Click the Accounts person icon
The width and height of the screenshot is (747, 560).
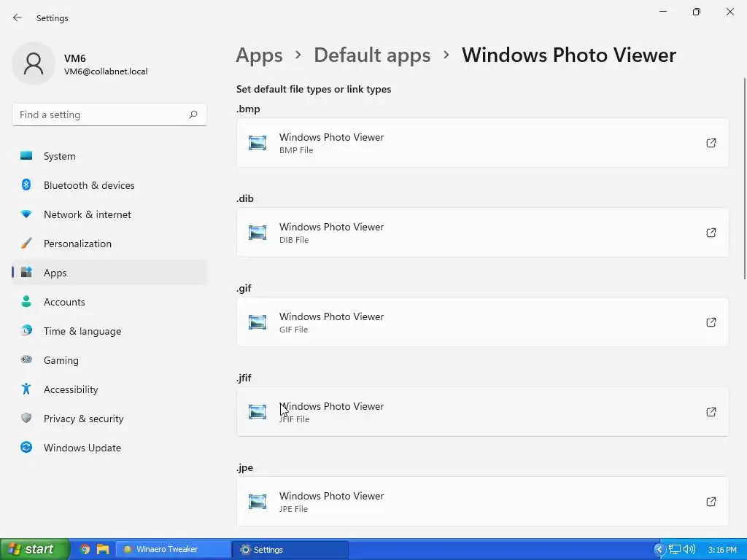click(26, 301)
